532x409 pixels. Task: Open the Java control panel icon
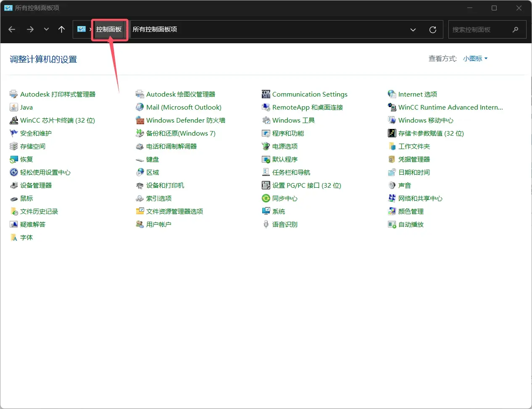13,107
